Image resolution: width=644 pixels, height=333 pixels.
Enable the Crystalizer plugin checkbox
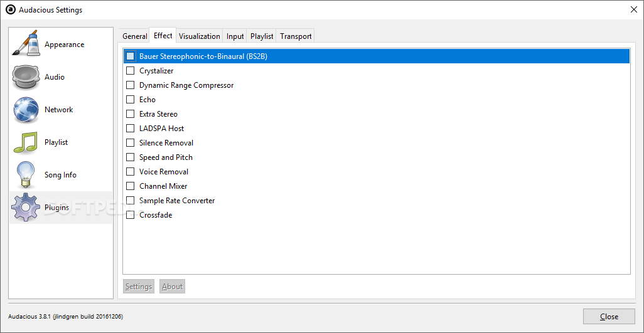click(130, 70)
